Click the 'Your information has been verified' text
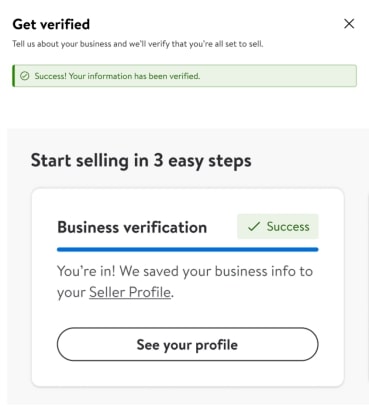 (x=134, y=76)
